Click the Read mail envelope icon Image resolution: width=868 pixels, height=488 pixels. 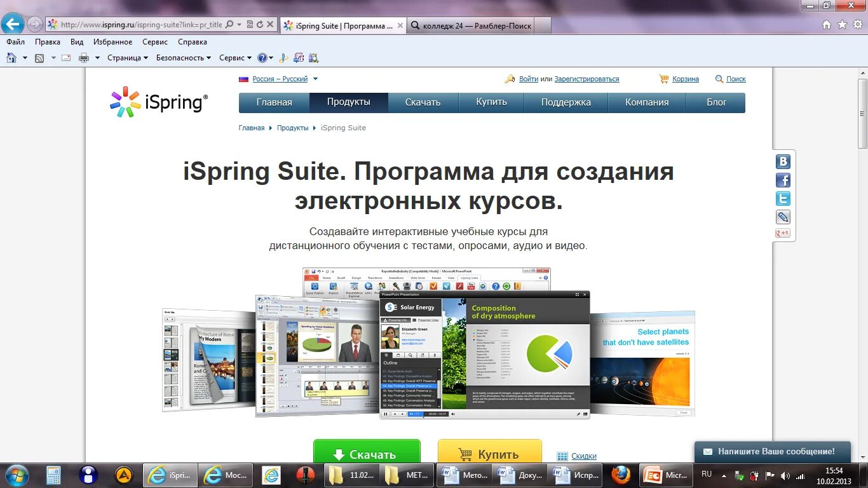coord(66,58)
